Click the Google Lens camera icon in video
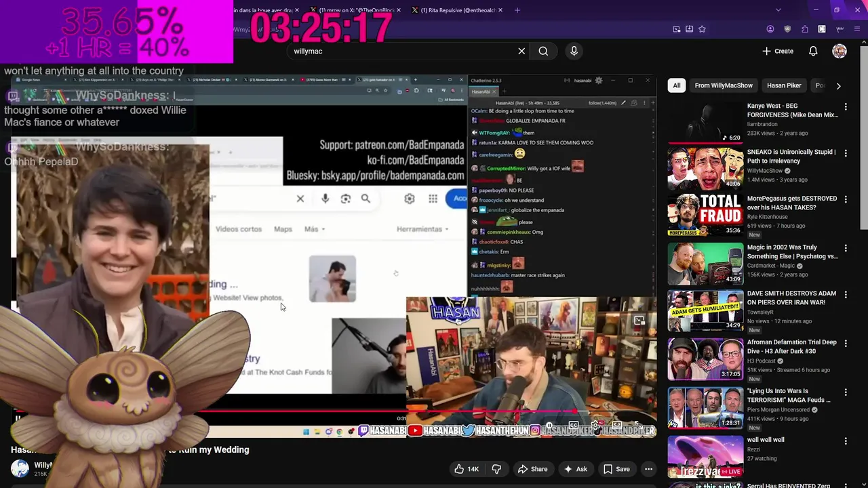Viewport: 868px width, 488px height. tap(346, 199)
